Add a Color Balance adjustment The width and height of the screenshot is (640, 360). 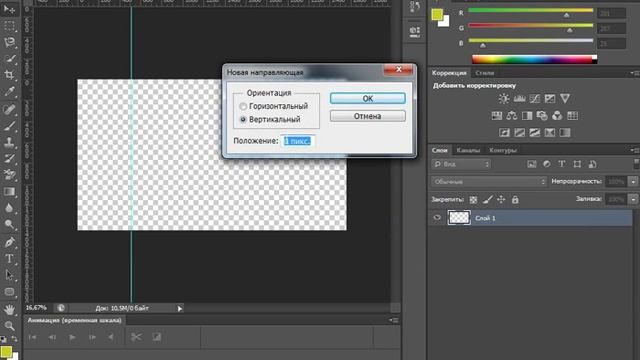coord(512,116)
